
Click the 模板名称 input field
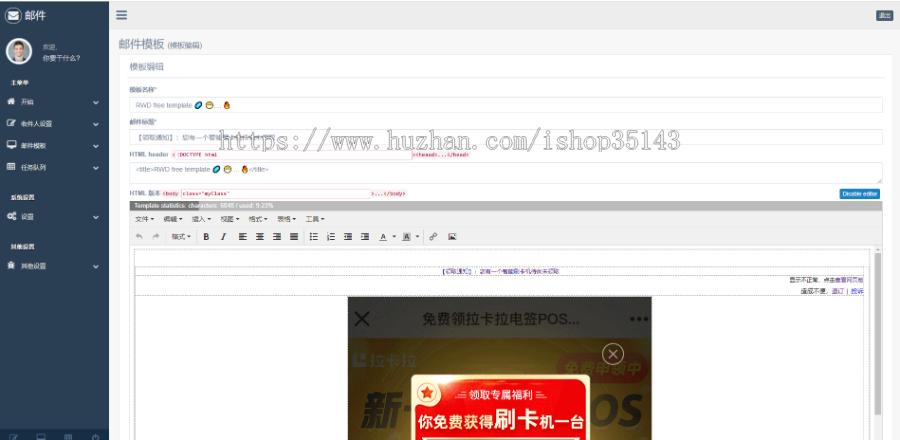click(505, 105)
